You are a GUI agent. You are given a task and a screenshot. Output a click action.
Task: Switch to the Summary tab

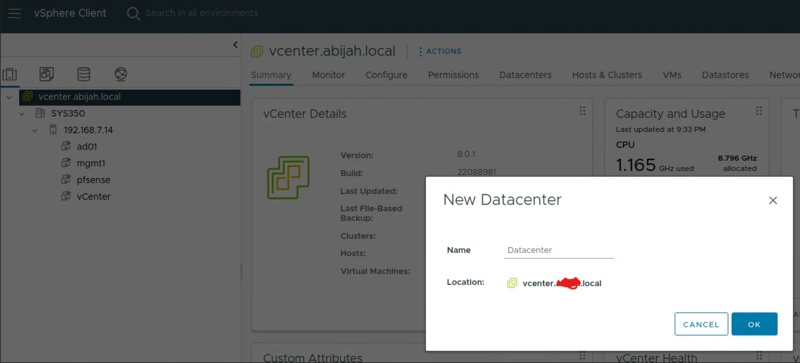pyautogui.click(x=271, y=75)
